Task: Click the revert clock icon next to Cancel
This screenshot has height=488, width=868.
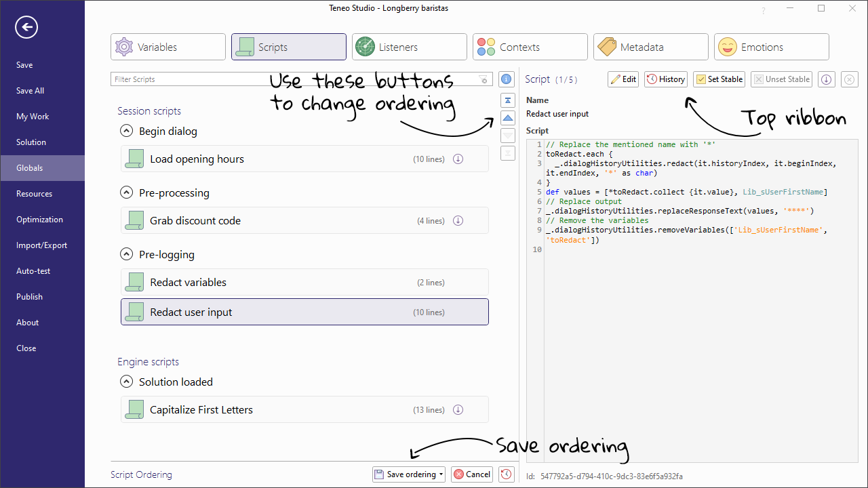Action: [x=506, y=474]
